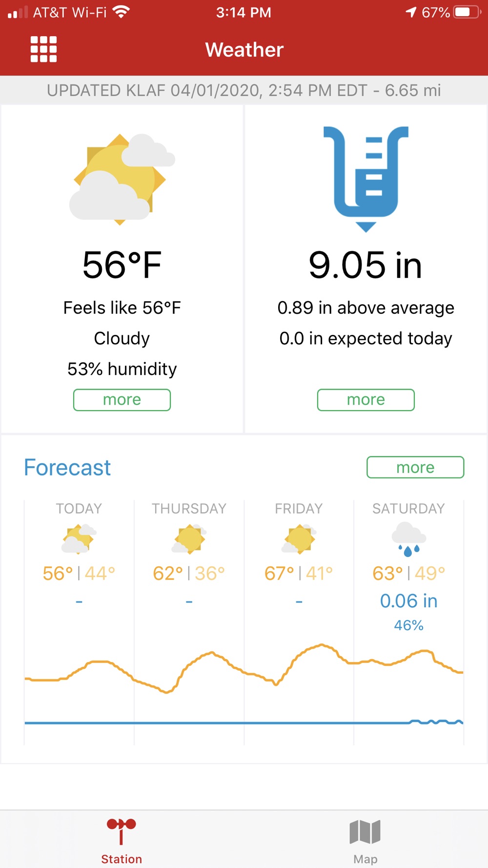Tap Saturday's rain cloud forecast icon
The image size is (488, 868).
pos(409,539)
